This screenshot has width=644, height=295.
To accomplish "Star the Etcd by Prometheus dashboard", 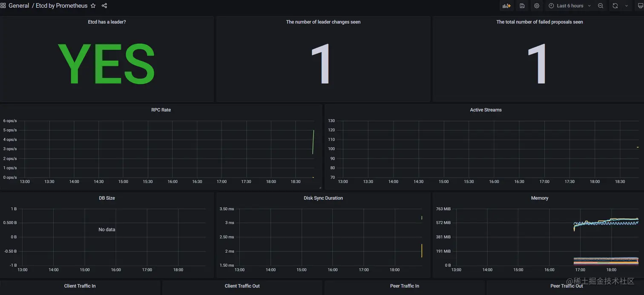I will 93,6.
